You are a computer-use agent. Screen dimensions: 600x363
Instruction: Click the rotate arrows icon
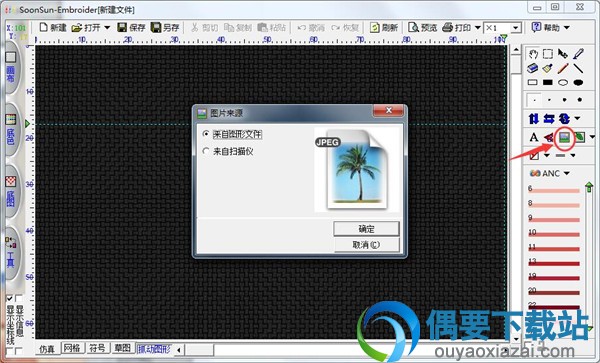[x=564, y=119]
